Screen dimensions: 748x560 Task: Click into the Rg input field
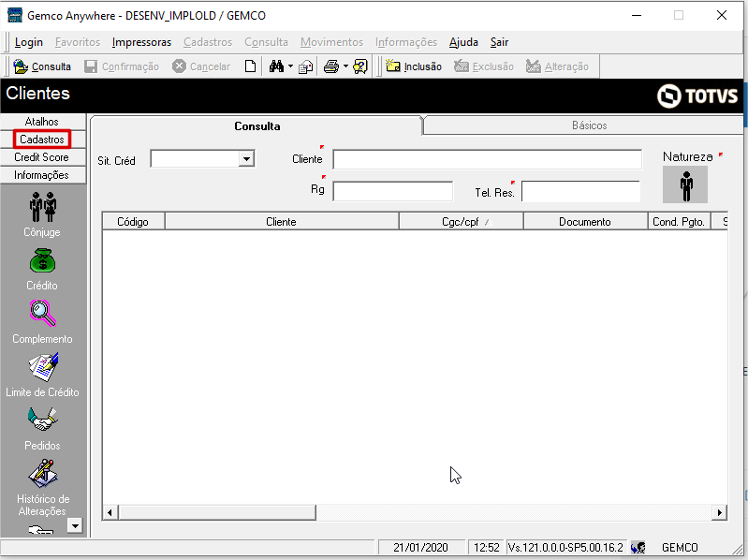tap(392, 191)
